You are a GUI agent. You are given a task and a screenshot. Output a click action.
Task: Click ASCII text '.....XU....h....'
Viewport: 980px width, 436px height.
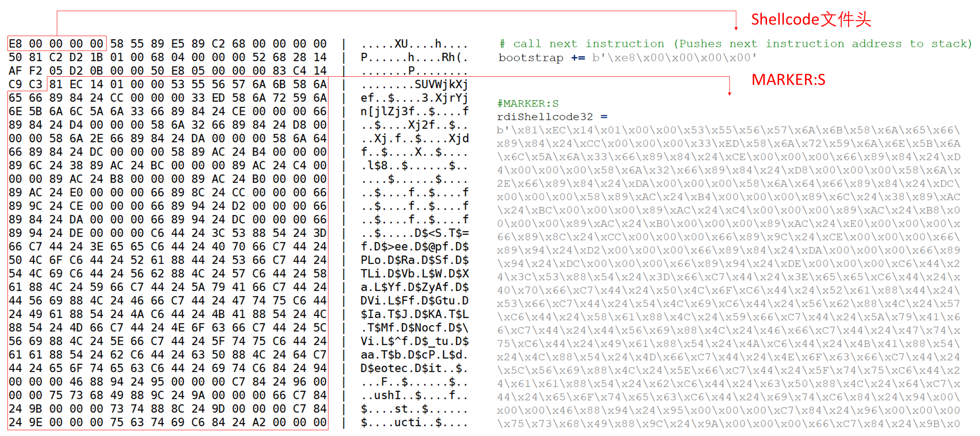click(414, 44)
